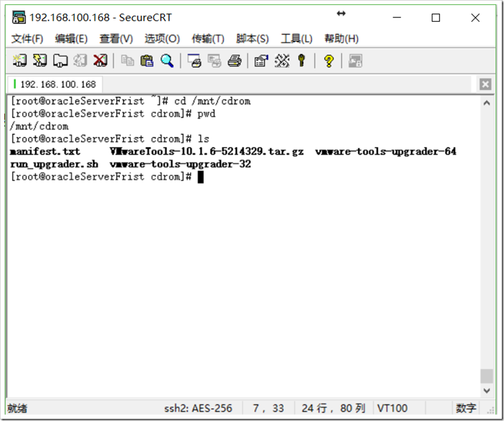Maximize the SecureCRT window

coord(436,18)
